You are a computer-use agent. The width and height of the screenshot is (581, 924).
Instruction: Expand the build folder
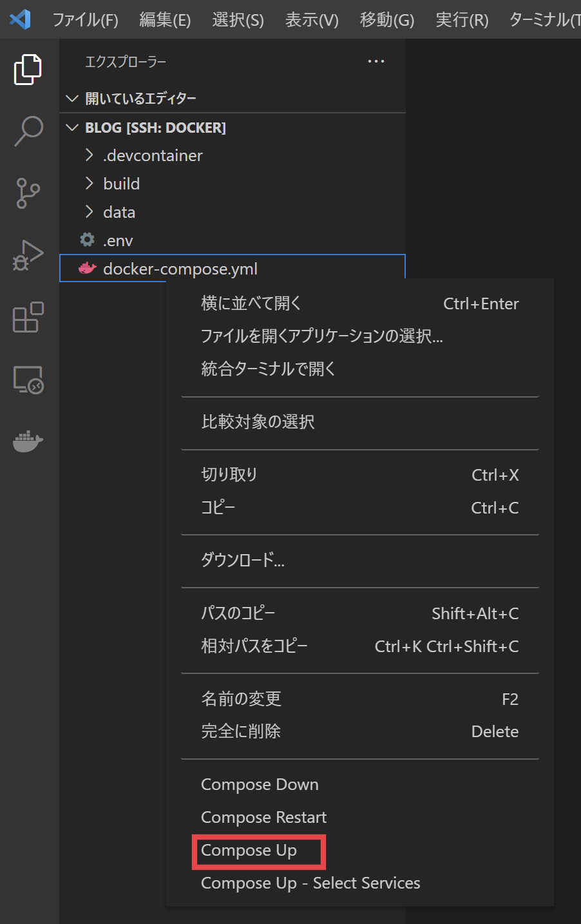point(90,184)
